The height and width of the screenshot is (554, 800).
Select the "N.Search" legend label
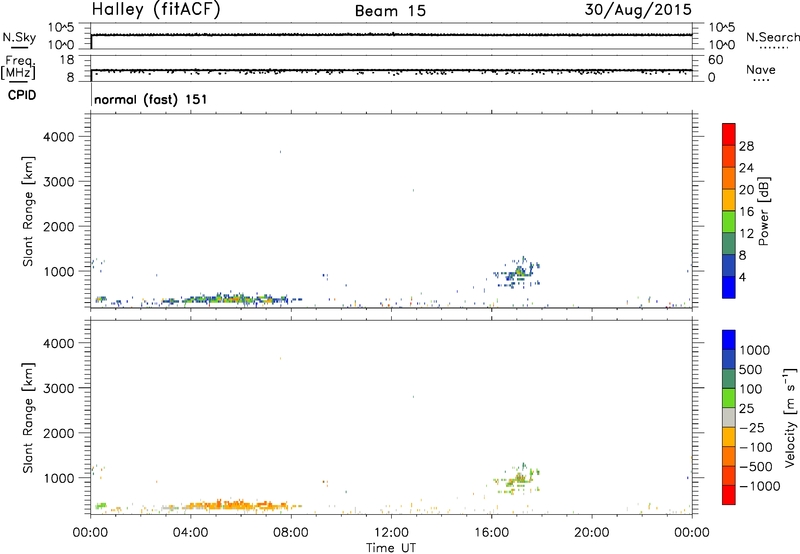pyautogui.click(x=773, y=37)
